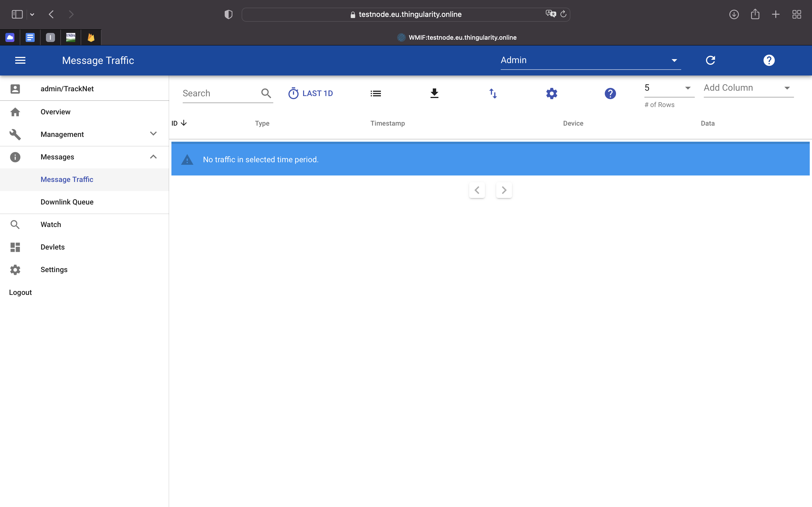Click the LAST 1D time period button
812x507 pixels.
[310, 93]
